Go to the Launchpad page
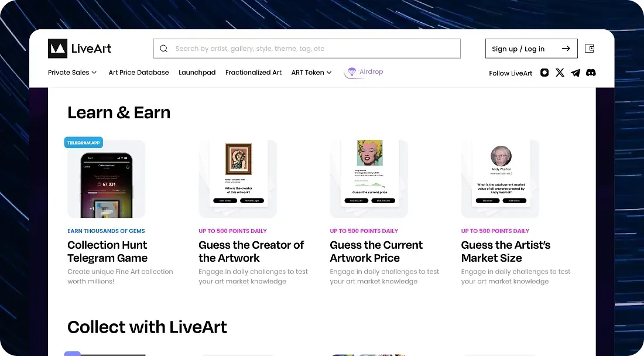This screenshot has height=356, width=644. (x=197, y=72)
